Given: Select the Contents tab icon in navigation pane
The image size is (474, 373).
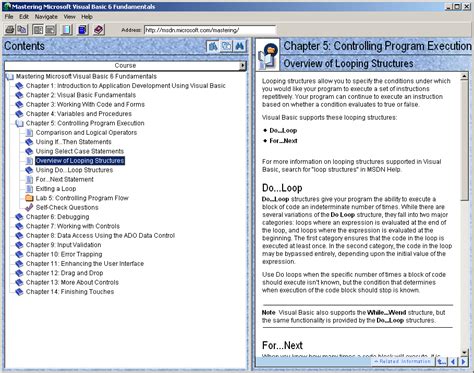Looking at the screenshot, I should coord(213,46).
